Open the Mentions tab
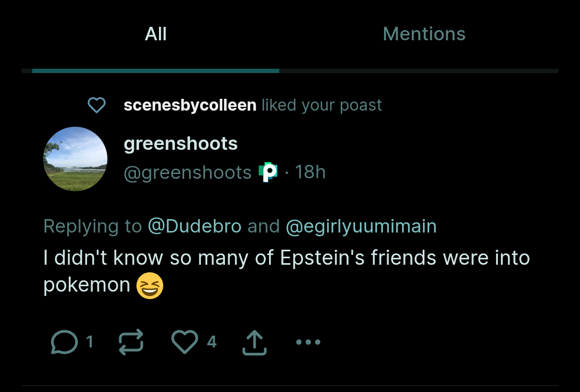The image size is (580, 392). coord(424,34)
